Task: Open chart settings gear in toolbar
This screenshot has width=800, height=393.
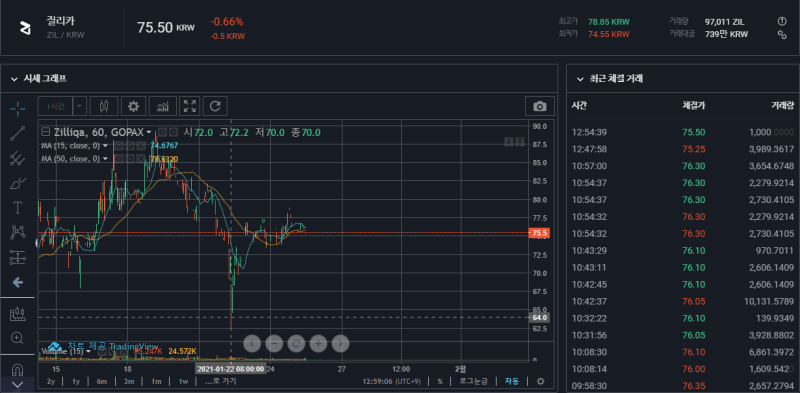Action: [x=134, y=106]
